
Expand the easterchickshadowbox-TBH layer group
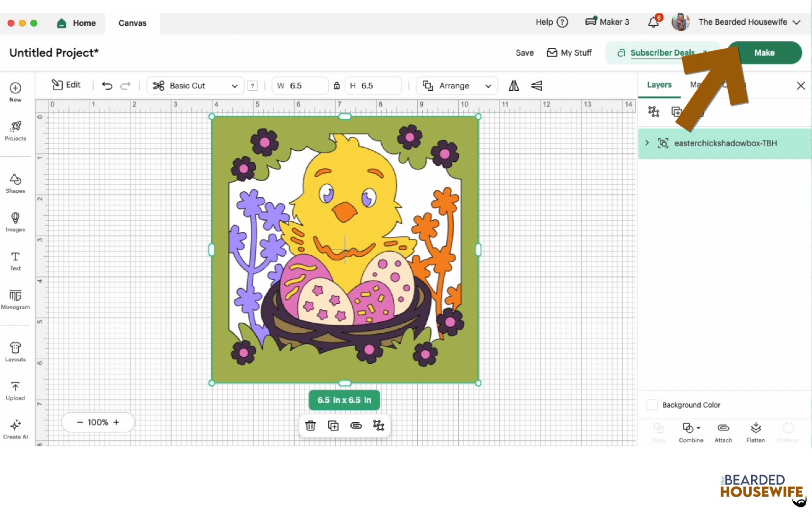click(647, 143)
